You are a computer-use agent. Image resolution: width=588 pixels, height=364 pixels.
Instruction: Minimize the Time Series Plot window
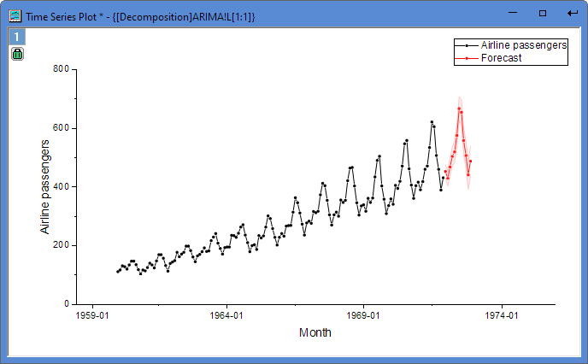(x=513, y=14)
